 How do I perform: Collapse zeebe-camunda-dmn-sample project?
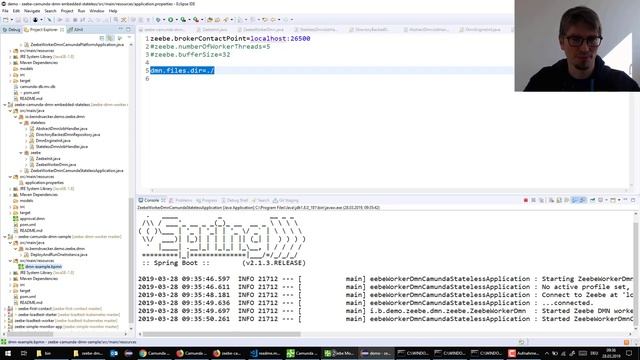coord(5,236)
